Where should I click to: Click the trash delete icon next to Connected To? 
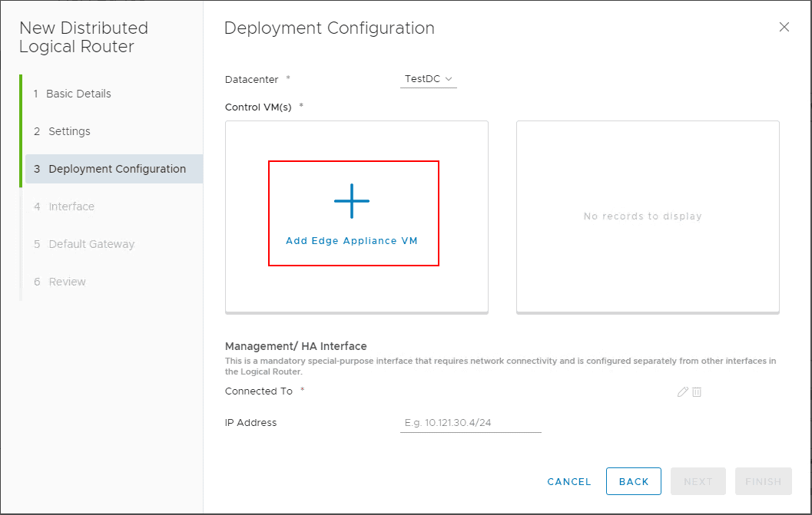[x=696, y=391]
